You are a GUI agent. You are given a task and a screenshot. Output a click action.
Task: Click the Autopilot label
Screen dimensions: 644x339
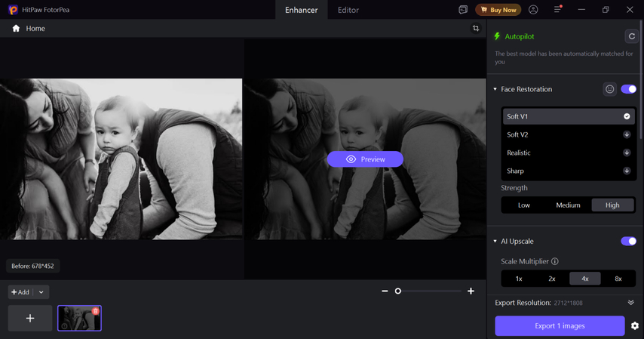[x=520, y=36]
